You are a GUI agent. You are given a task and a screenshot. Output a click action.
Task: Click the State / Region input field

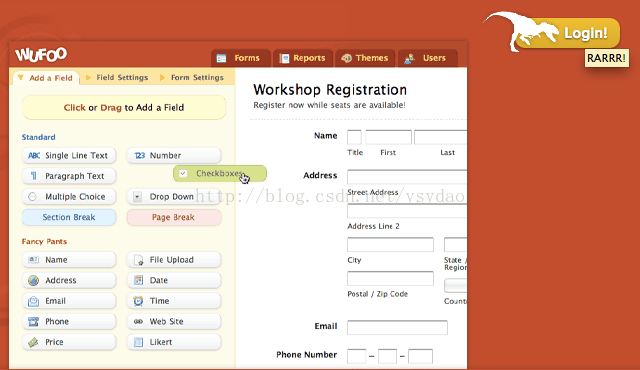pyautogui.click(x=456, y=245)
